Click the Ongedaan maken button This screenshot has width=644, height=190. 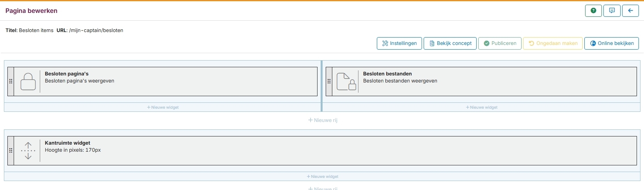553,43
